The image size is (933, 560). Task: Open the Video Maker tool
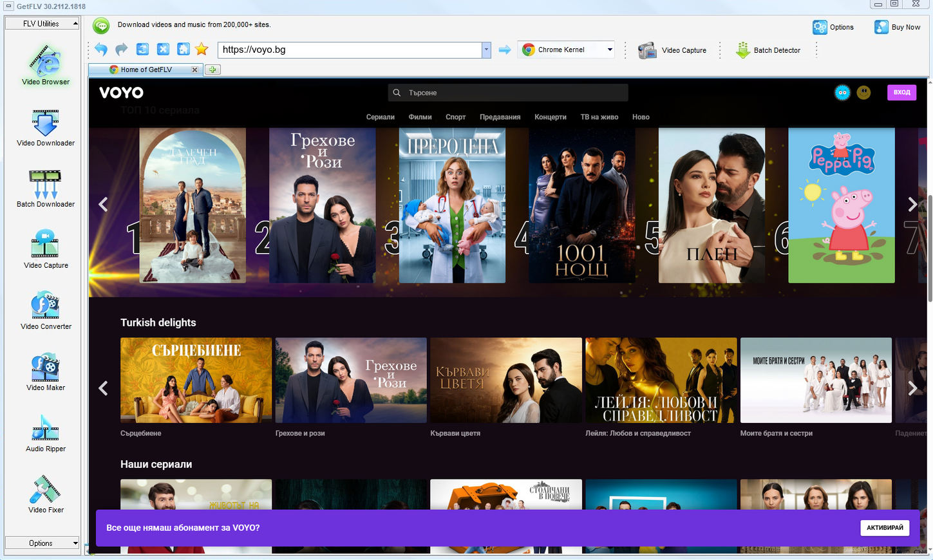point(46,372)
